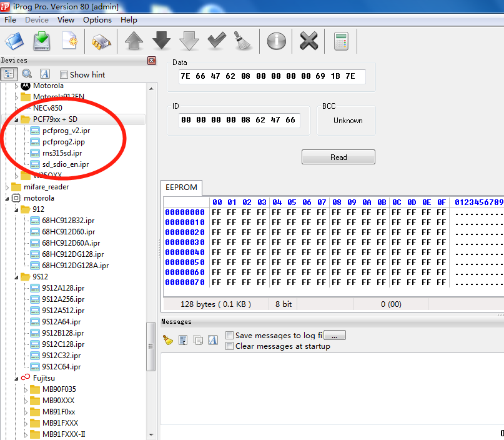
Task: Expand the mifare_reader folder
Action: [x=7, y=187]
